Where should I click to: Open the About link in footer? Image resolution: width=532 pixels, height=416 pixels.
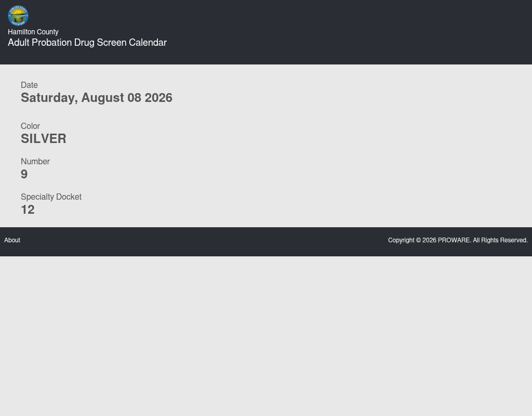click(12, 240)
